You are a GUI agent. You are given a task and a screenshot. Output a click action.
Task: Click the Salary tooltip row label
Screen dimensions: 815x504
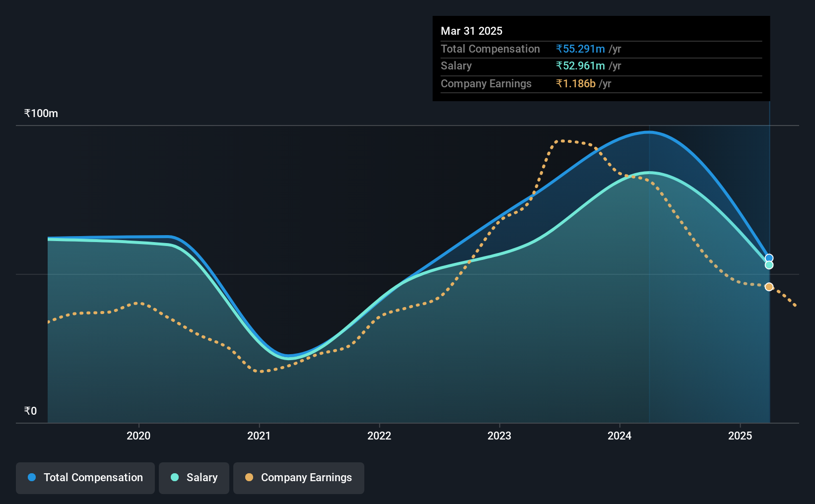pyautogui.click(x=456, y=66)
